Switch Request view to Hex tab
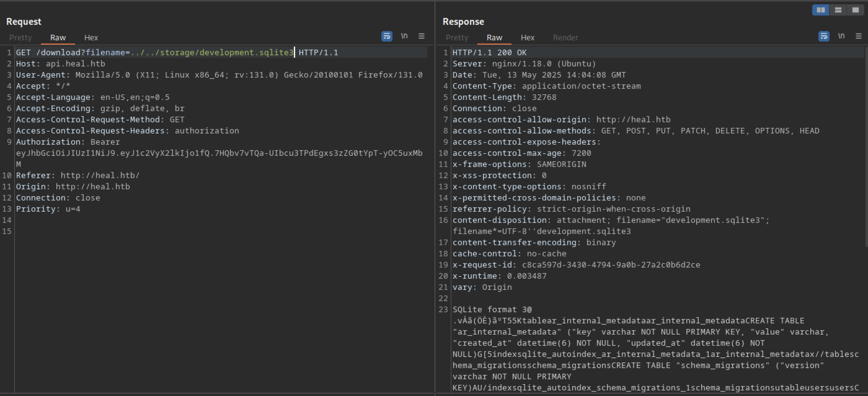Screen dimensions: 868x396 click(91, 38)
